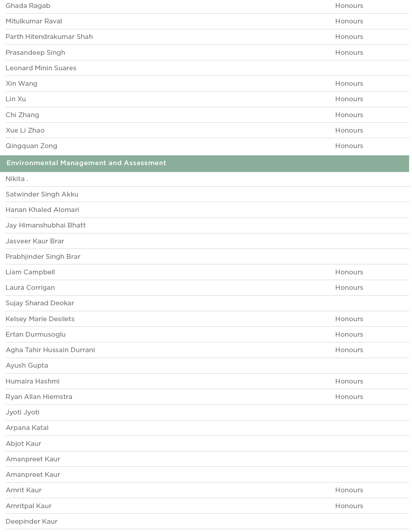Click the name Ertan Durmusoglu
Viewport: 412px width, 532px height.
coord(36,335)
